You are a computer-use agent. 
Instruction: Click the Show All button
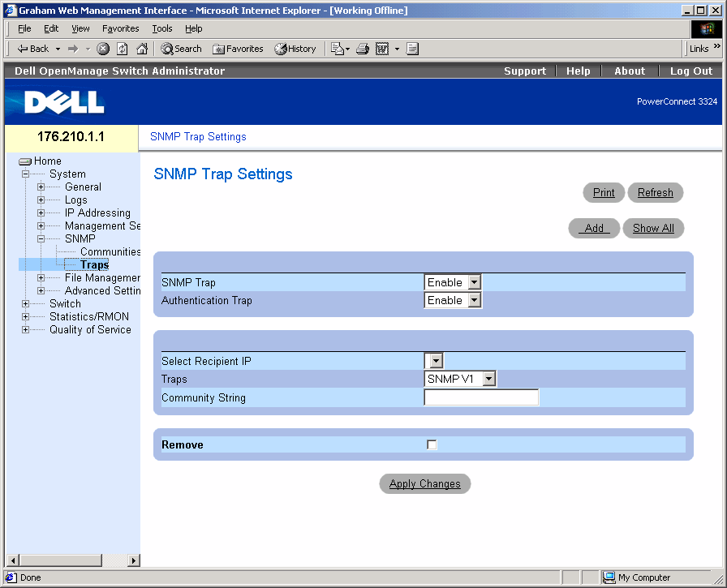tap(653, 229)
